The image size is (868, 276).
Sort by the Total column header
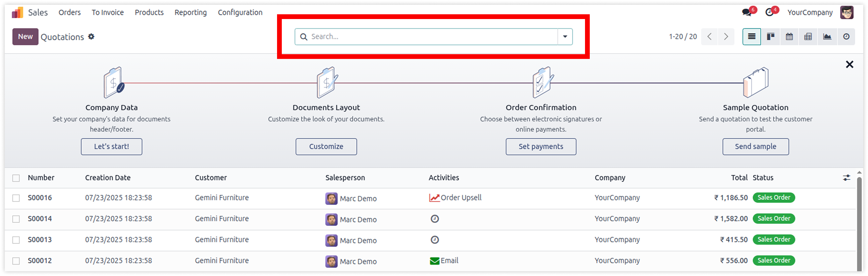point(739,178)
